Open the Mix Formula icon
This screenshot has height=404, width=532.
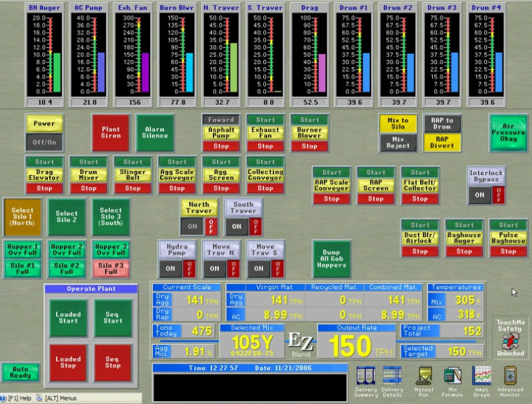tap(453, 376)
